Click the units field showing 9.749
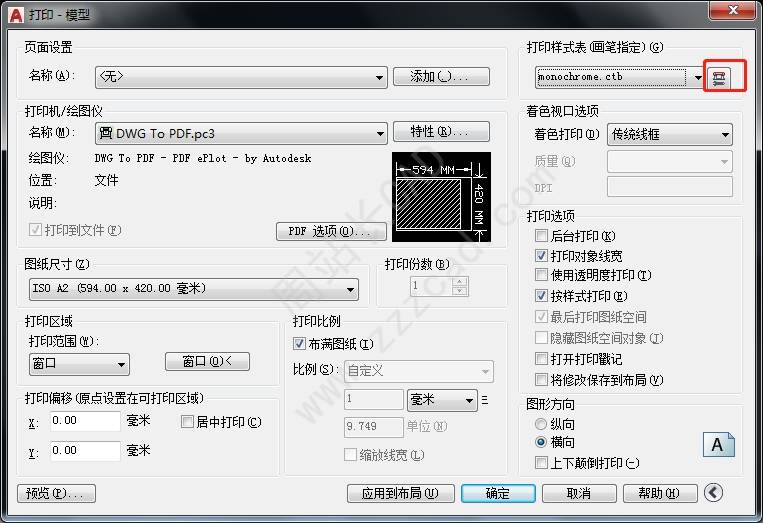The width and height of the screenshot is (763, 523). coord(374,427)
